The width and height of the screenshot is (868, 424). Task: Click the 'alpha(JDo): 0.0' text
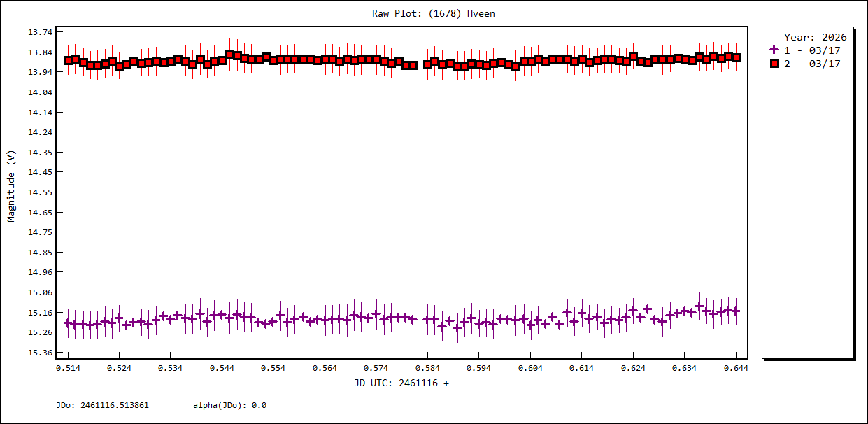[x=229, y=405]
